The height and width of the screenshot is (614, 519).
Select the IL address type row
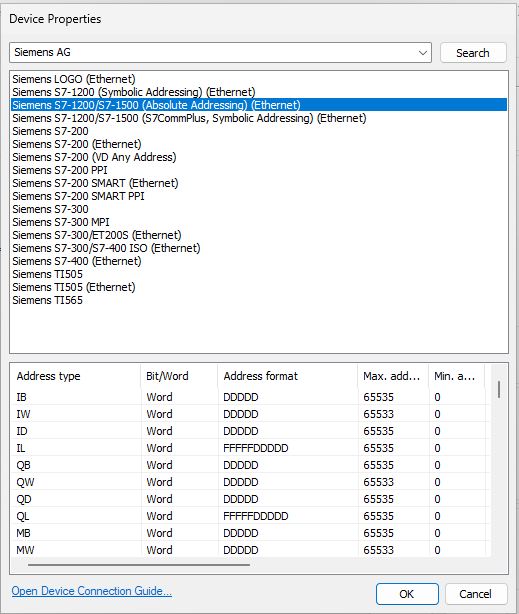251,448
